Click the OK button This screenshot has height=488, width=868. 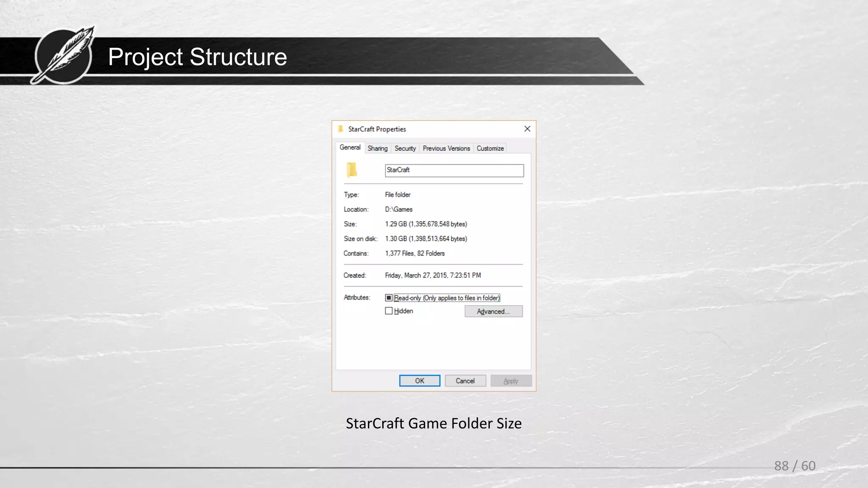tap(420, 381)
